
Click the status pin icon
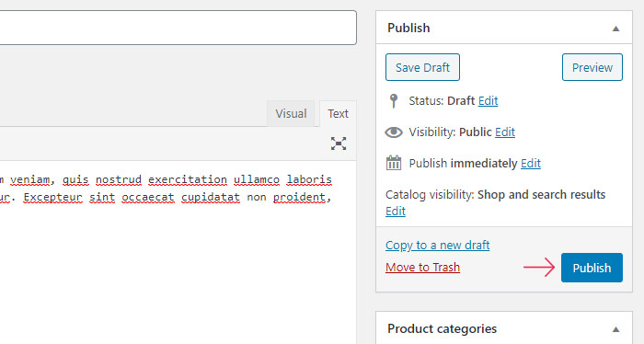tap(394, 100)
